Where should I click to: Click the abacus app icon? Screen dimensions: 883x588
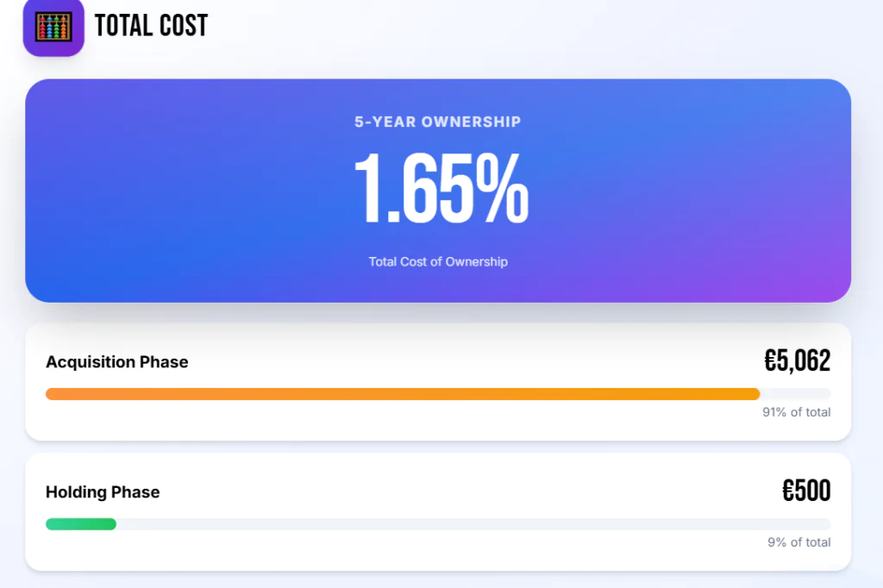click(53, 27)
